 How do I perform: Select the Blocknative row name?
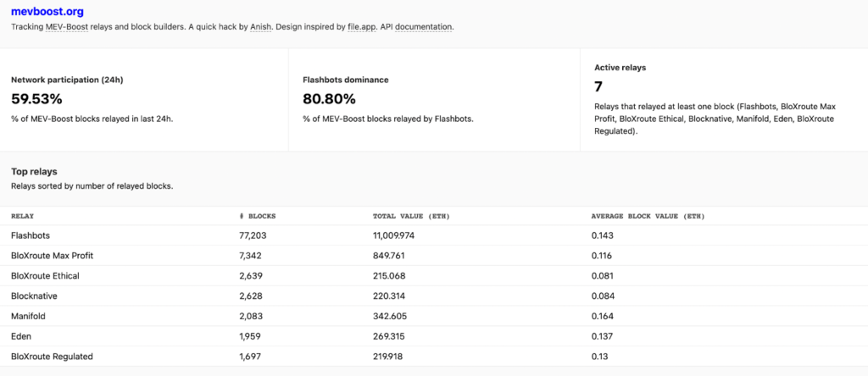34,296
